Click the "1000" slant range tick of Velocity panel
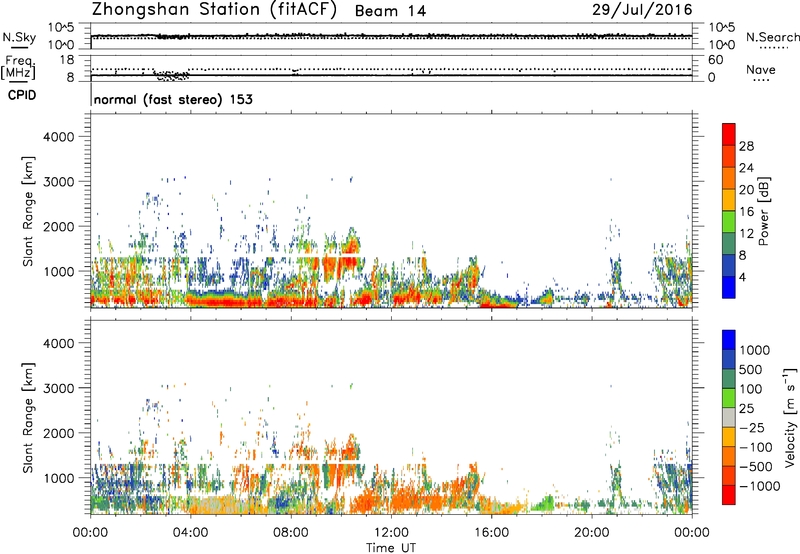The height and width of the screenshot is (554, 800). (x=59, y=478)
